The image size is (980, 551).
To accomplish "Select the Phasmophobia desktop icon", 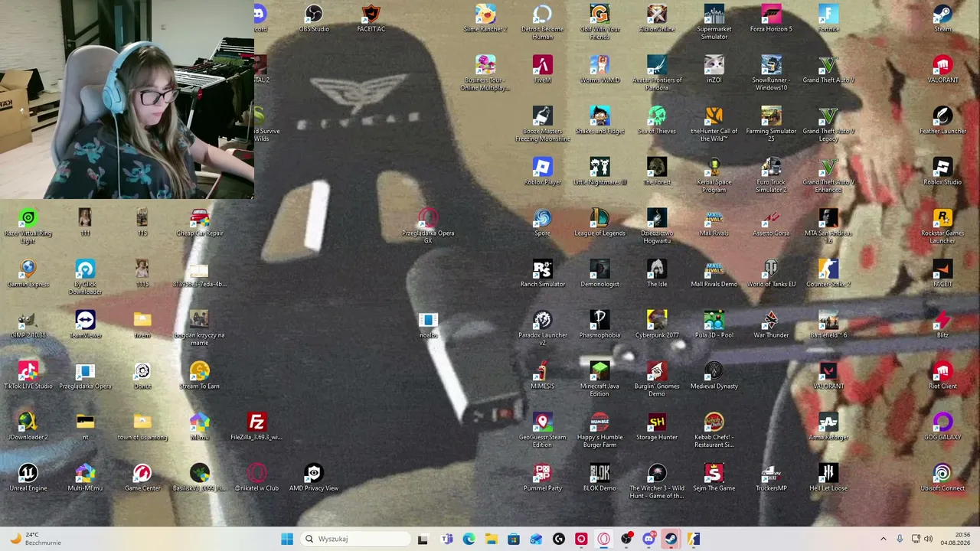I will click(x=599, y=324).
